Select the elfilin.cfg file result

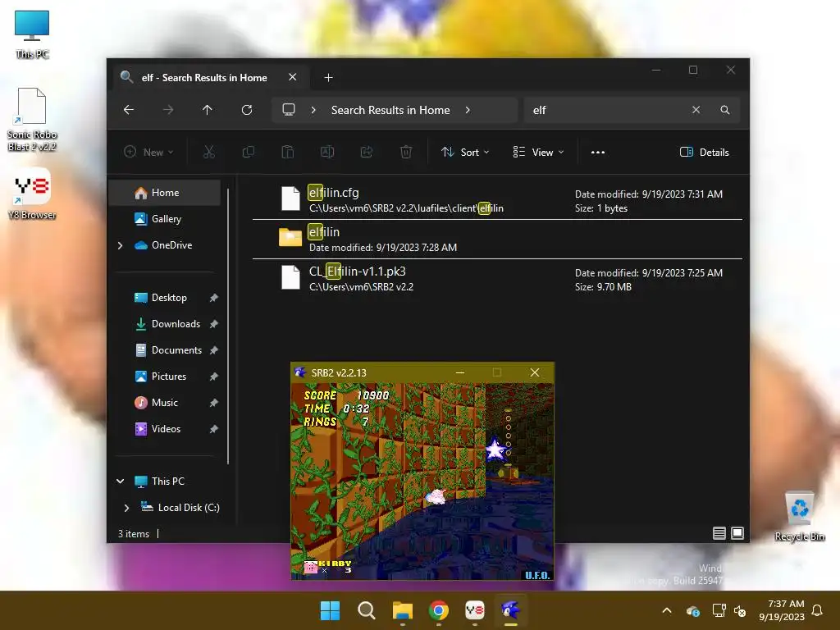pos(497,200)
